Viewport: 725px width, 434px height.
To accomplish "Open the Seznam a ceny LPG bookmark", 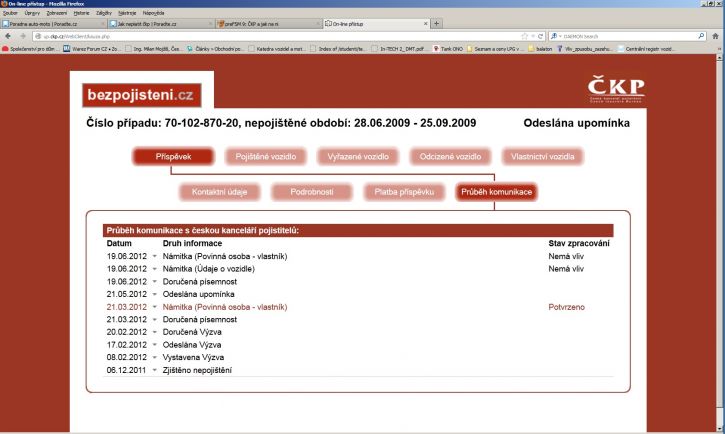I will pos(494,49).
